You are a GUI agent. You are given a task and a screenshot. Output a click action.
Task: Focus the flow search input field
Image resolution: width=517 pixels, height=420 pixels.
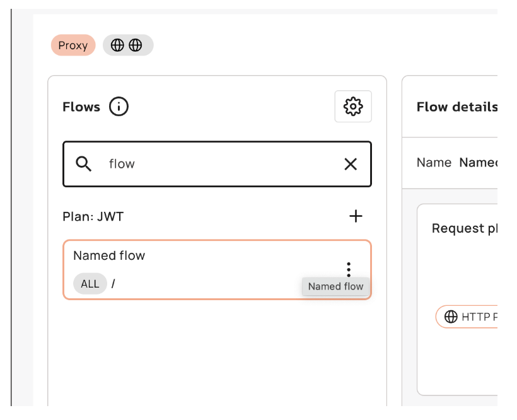[214, 164]
